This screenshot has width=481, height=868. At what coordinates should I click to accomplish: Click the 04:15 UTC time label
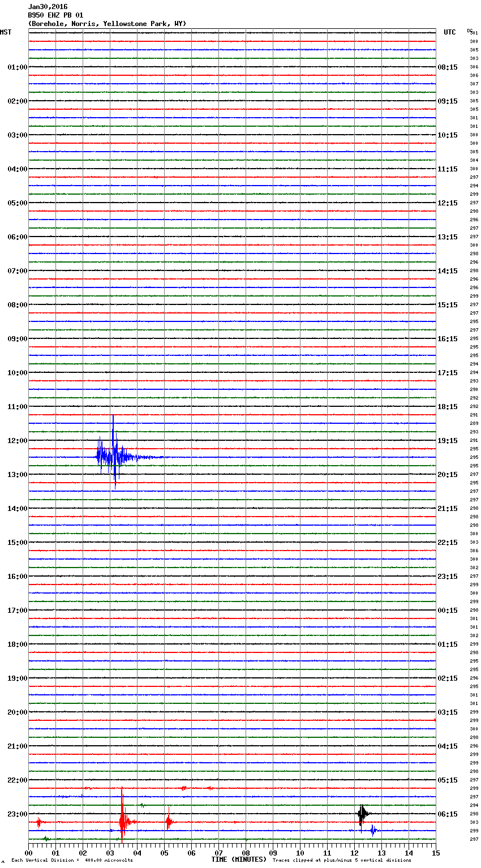(448, 746)
